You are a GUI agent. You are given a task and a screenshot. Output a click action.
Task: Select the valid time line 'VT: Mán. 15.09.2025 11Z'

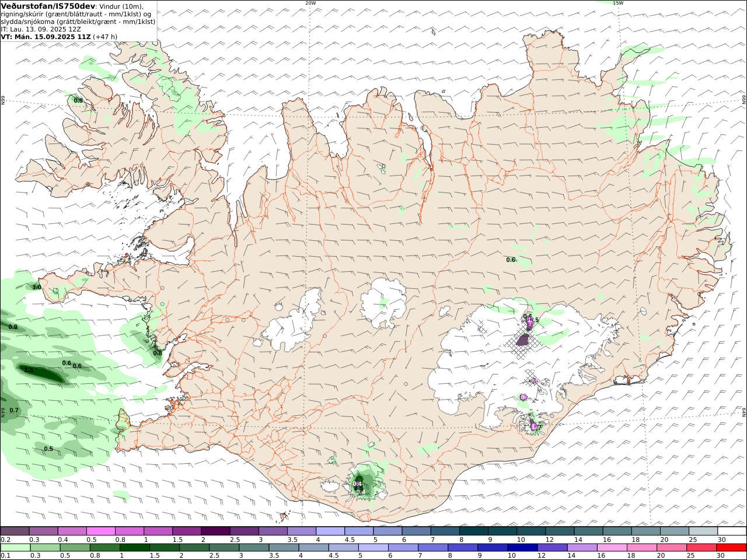tap(46, 37)
